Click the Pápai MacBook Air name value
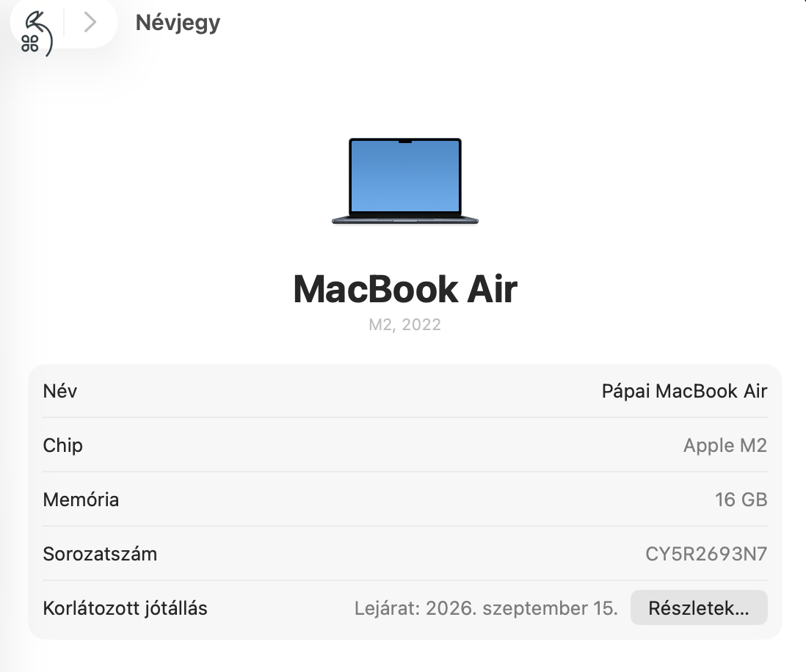Image resolution: width=806 pixels, height=672 pixels. pos(683,391)
